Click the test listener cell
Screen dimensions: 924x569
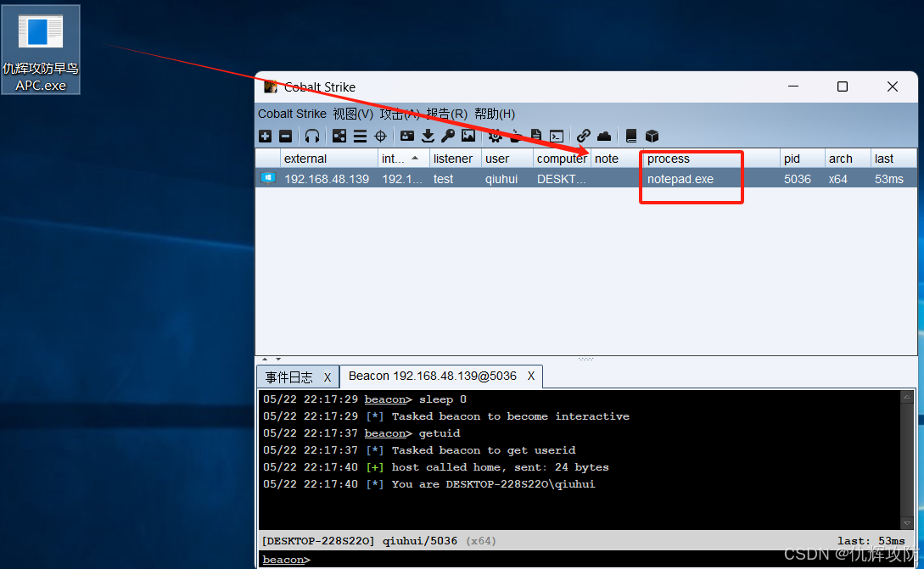[x=456, y=178]
